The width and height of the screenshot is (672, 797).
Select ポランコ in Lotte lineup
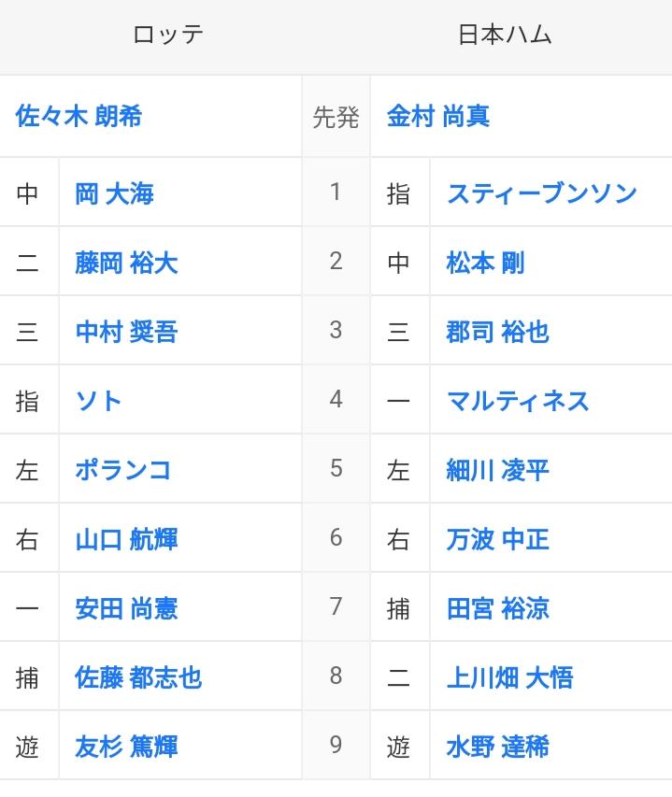[123, 470]
